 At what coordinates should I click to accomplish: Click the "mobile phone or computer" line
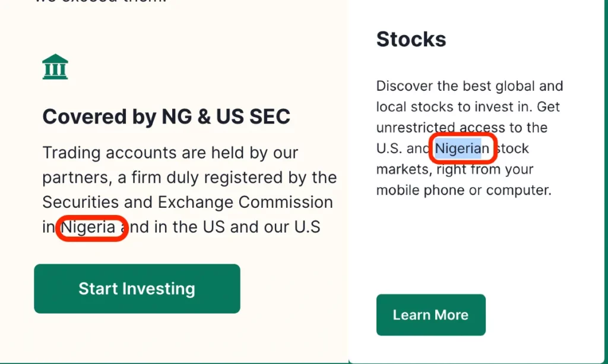click(464, 191)
